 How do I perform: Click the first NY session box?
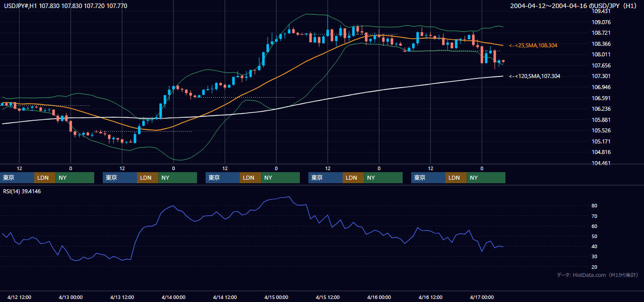[75, 178]
